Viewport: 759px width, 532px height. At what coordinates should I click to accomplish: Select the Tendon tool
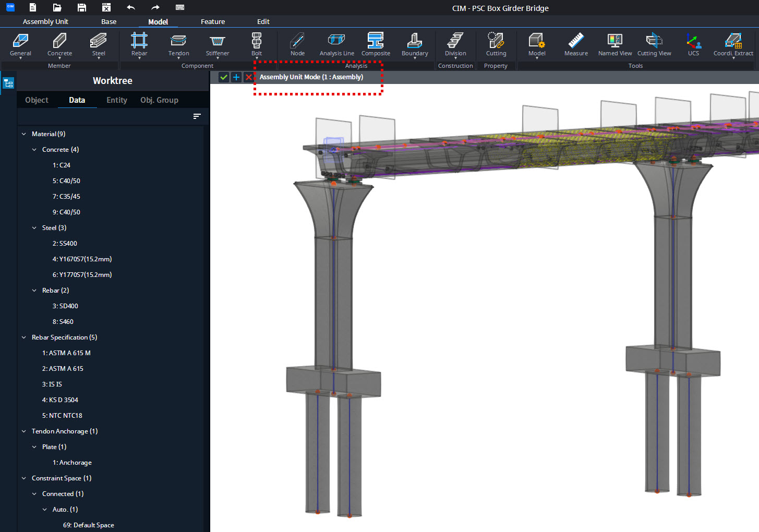178,45
